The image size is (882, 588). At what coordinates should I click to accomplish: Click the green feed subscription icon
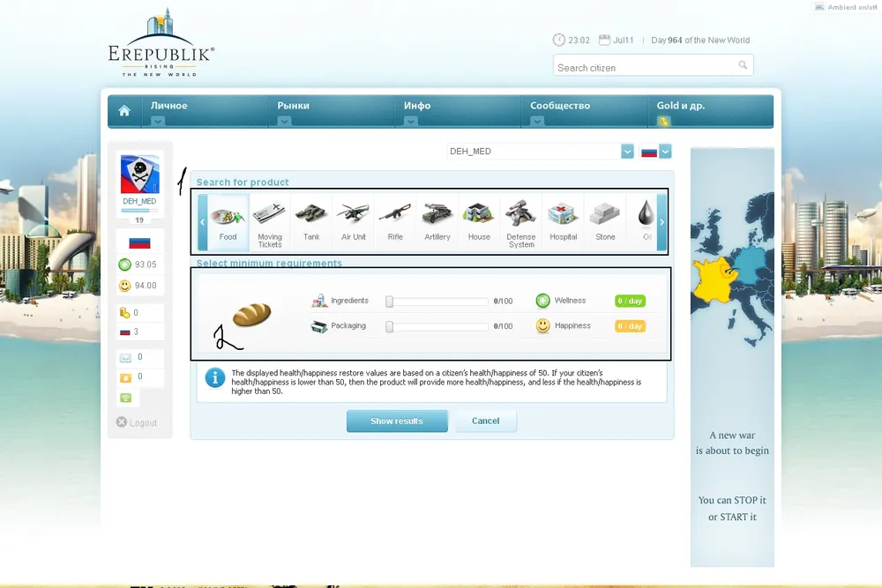click(x=125, y=398)
